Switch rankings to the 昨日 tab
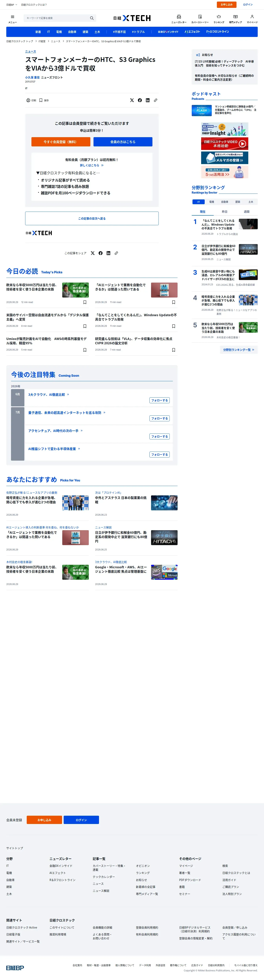 click(x=225, y=212)
